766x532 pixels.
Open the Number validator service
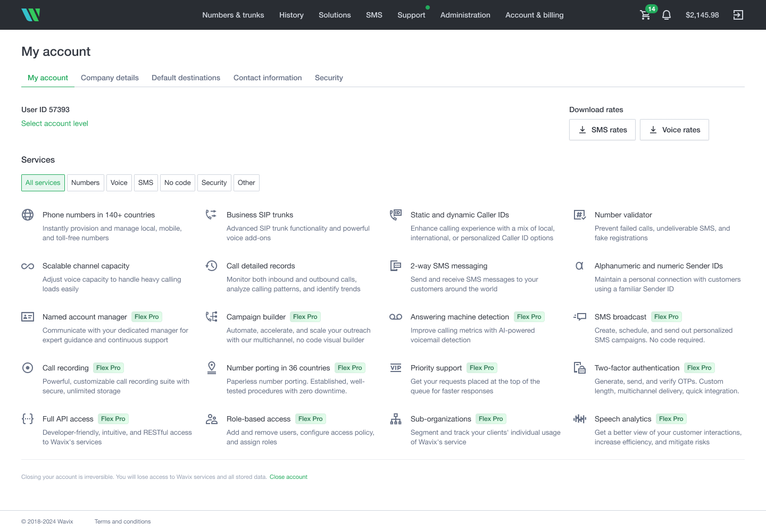click(x=623, y=215)
